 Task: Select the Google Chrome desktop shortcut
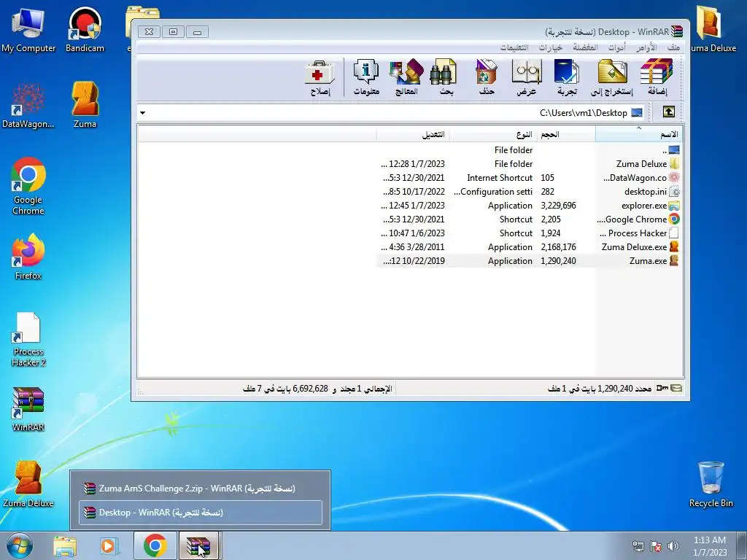click(28, 186)
